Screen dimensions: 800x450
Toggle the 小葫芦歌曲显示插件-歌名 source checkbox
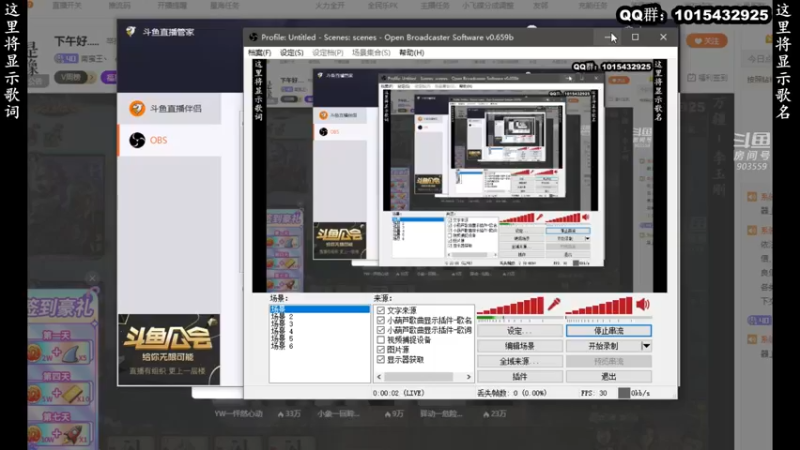pyautogui.click(x=381, y=320)
